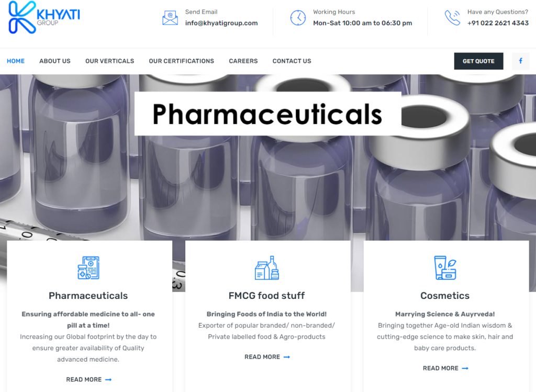
Task: Click the Pharmaceuticals hero banner title
Action: [x=267, y=114]
